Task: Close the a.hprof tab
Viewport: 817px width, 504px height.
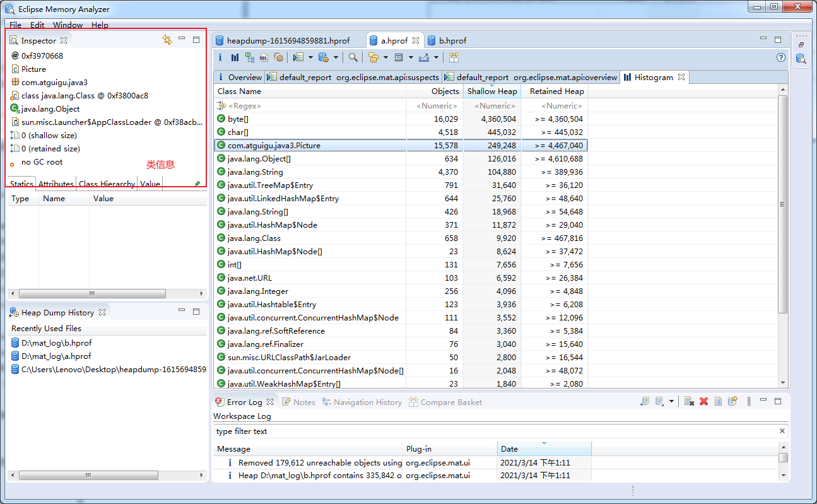Action: coord(416,40)
